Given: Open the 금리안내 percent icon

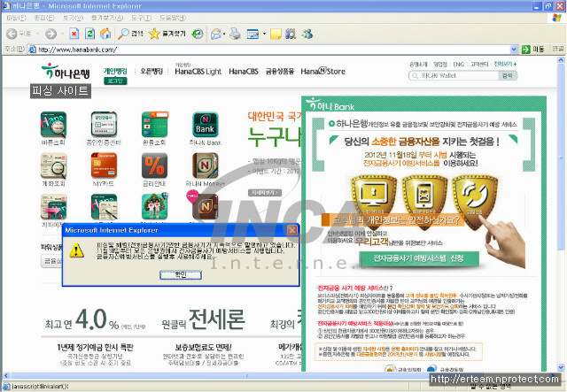Looking at the screenshot, I should (x=154, y=165).
